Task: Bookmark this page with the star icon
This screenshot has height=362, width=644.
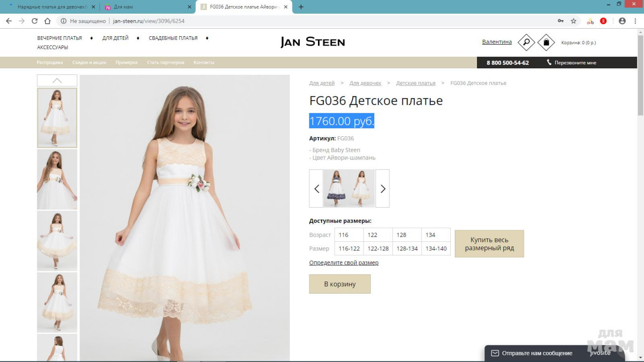Action: pos(574,21)
